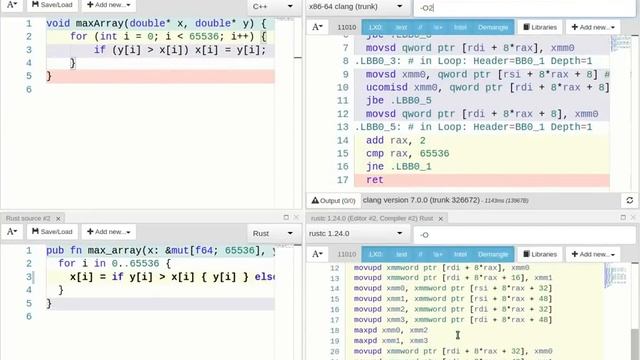Screen dimensions: 640x360
Task: Open the rustc 1.24.0 compiler version dropdown
Action: click(x=356, y=233)
